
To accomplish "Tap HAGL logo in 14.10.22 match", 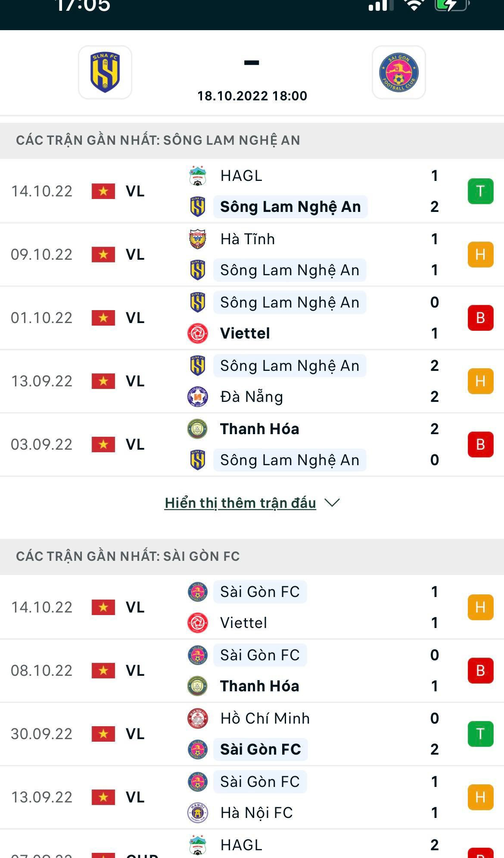I will click(198, 176).
